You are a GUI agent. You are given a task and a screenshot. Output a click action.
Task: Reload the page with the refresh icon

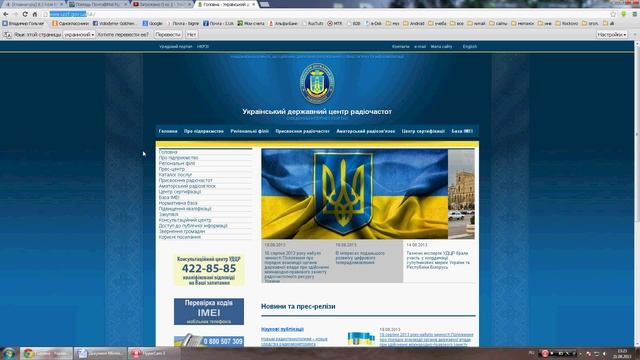pos(25,14)
